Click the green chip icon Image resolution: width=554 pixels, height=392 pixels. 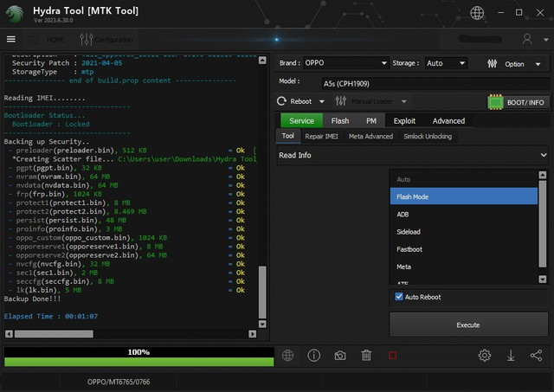point(495,102)
